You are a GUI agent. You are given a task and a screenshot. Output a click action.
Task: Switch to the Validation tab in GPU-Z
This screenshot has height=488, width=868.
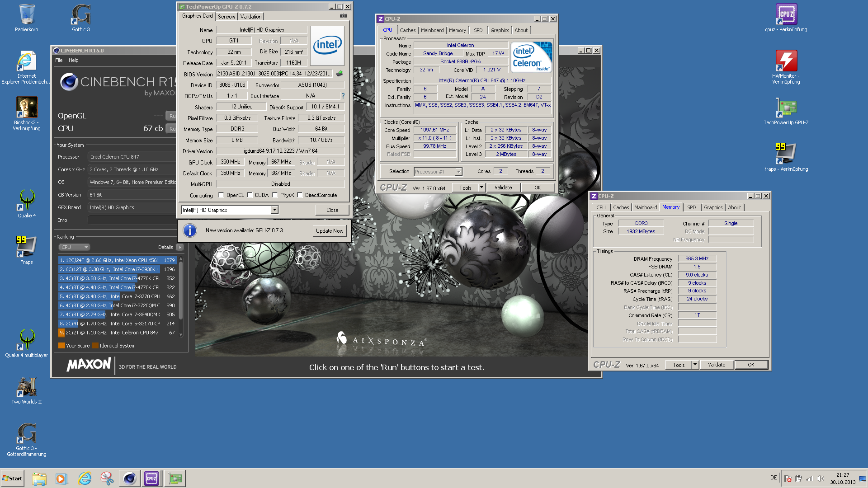pos(251,17)
